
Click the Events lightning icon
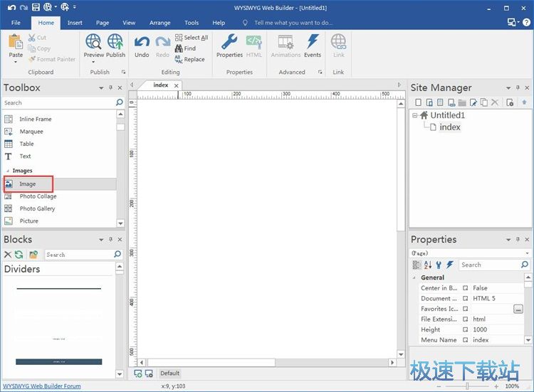point(313,42)
